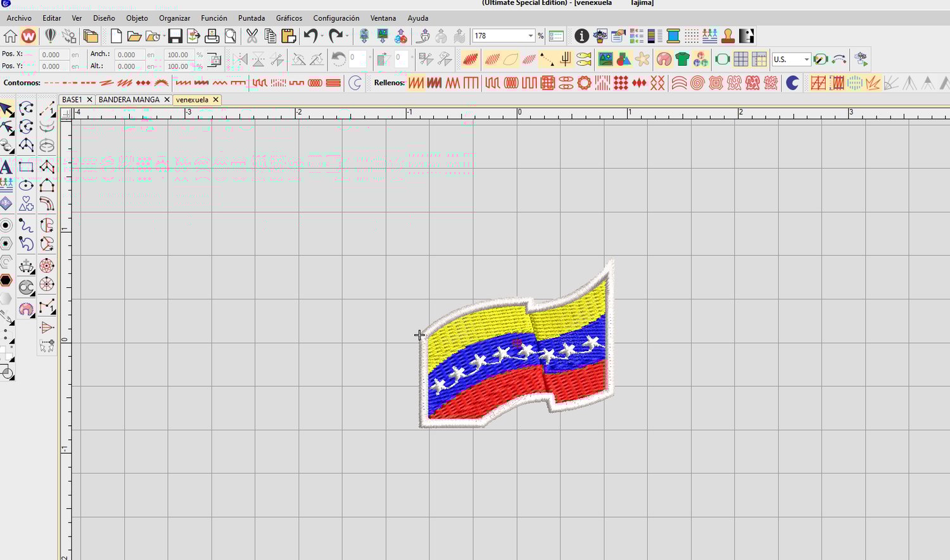
Task: Switch to the BANDERA MANGA tab
Action: (x=129, y=100)
